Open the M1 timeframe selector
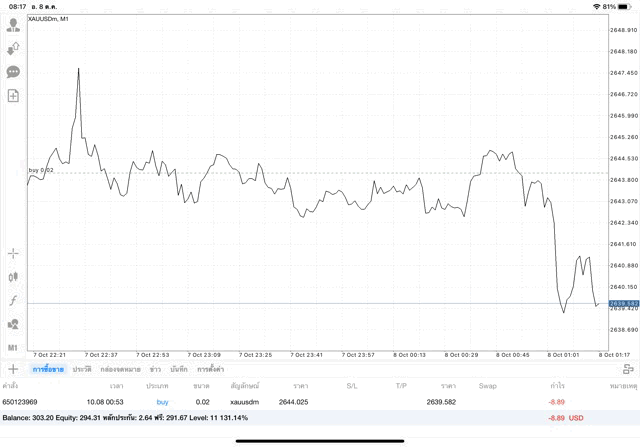640x447 pixels. coord(13,347)
